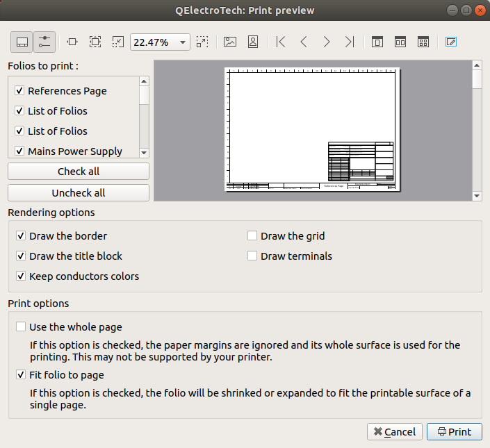490x448 pixels.
Task: Go to last page icon
Action: coord(350,42)
